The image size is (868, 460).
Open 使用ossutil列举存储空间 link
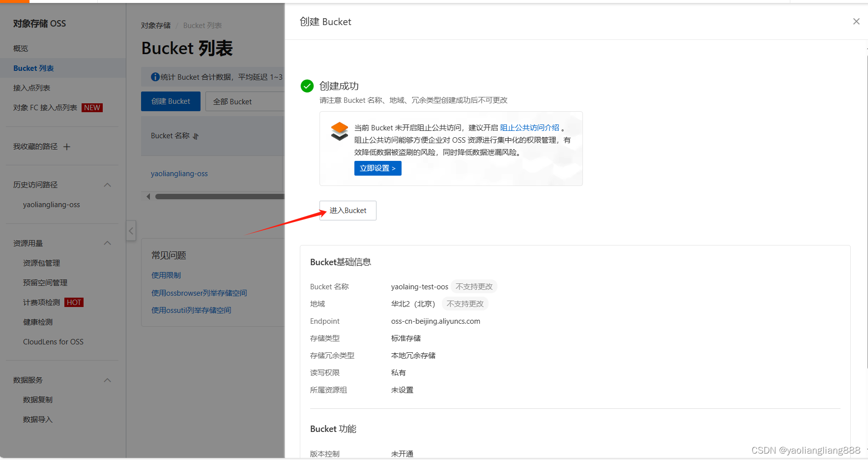click(191, 310)
